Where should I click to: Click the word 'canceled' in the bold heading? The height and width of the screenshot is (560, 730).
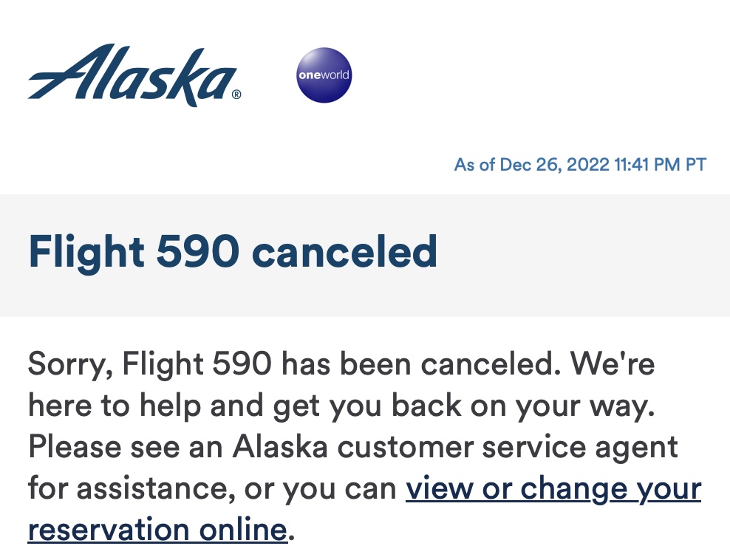tap(344, 252)
